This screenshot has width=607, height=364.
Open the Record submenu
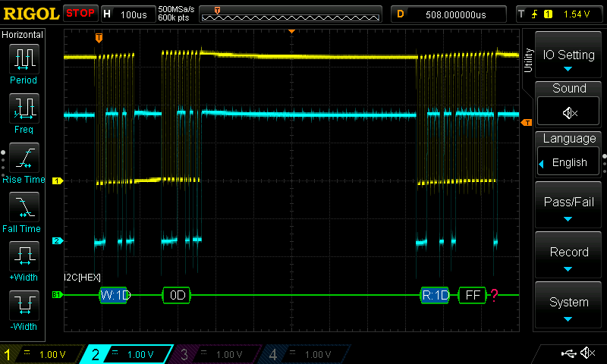pos(568,256)
